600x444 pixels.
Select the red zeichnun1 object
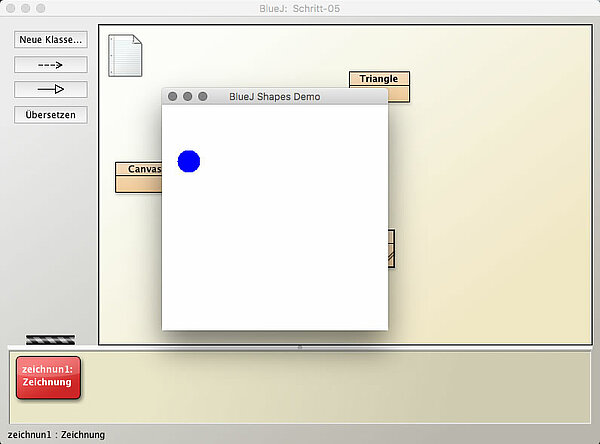click(x=48, y=377)
